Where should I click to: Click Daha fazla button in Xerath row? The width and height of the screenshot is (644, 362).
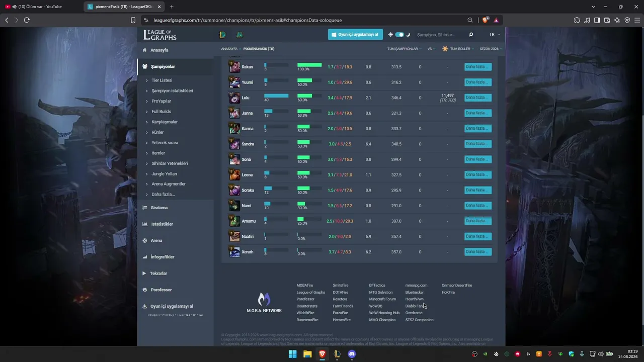477,252
